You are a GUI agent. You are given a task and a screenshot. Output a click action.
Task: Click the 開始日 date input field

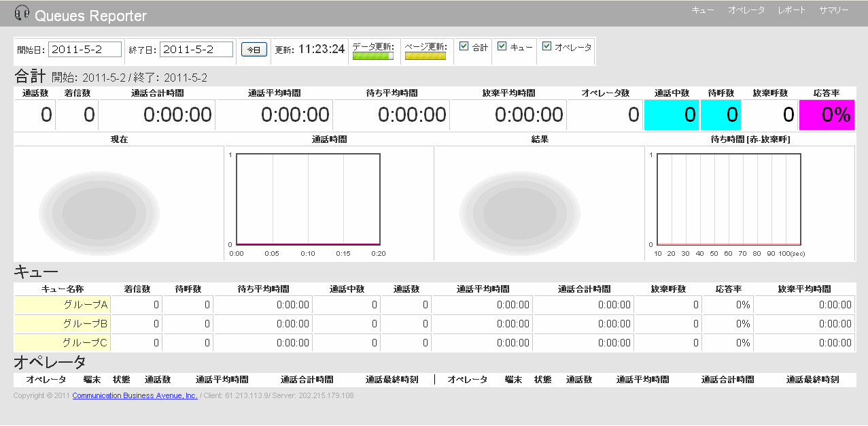pos(85,50)
